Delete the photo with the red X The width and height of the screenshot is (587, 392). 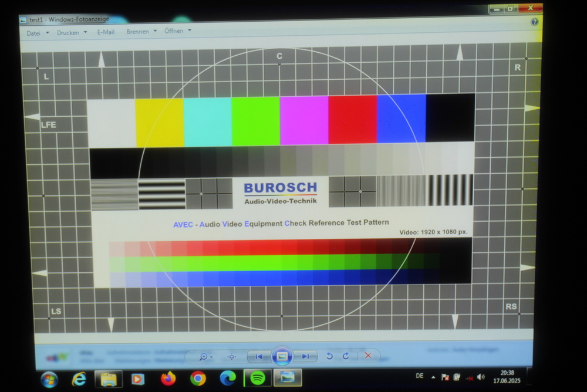coord(368,355)
